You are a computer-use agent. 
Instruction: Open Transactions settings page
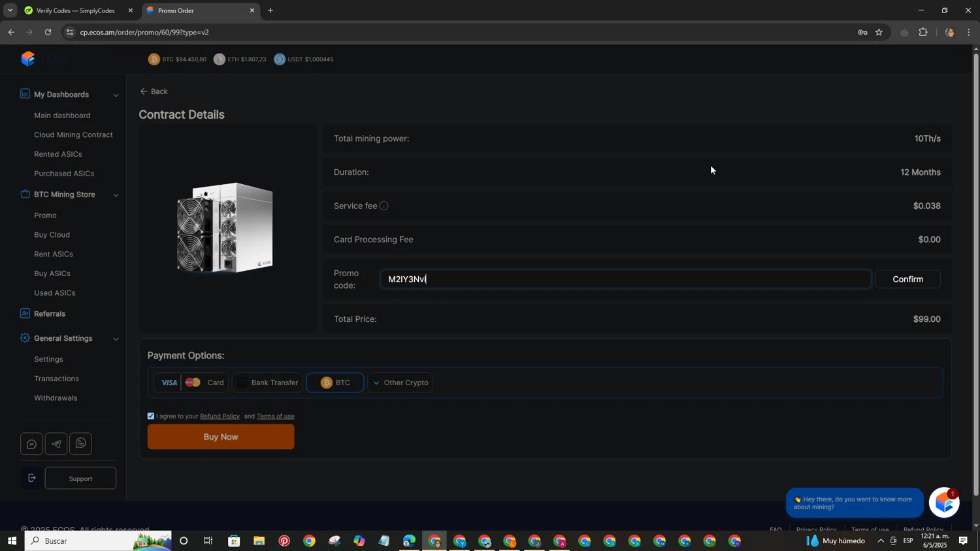pos(56,379)
